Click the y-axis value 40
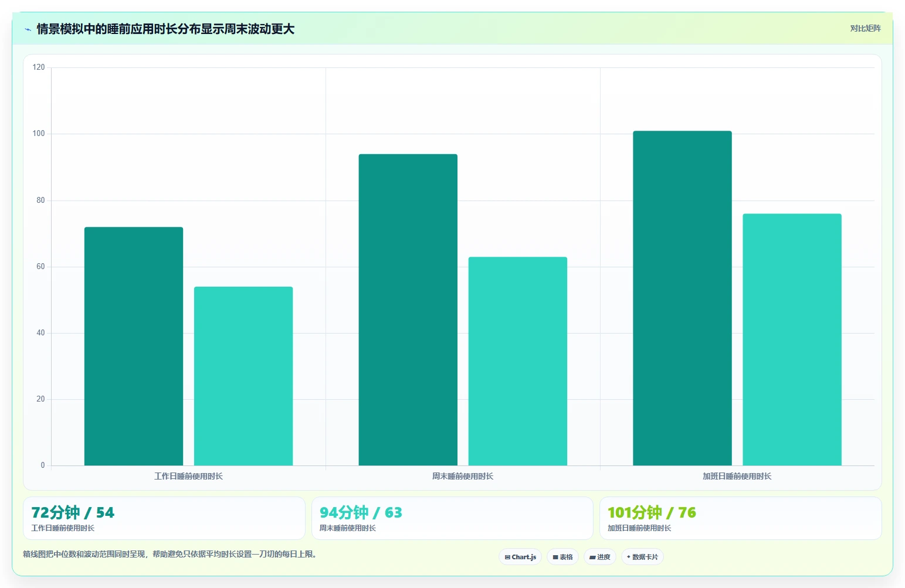 point(40,333)
